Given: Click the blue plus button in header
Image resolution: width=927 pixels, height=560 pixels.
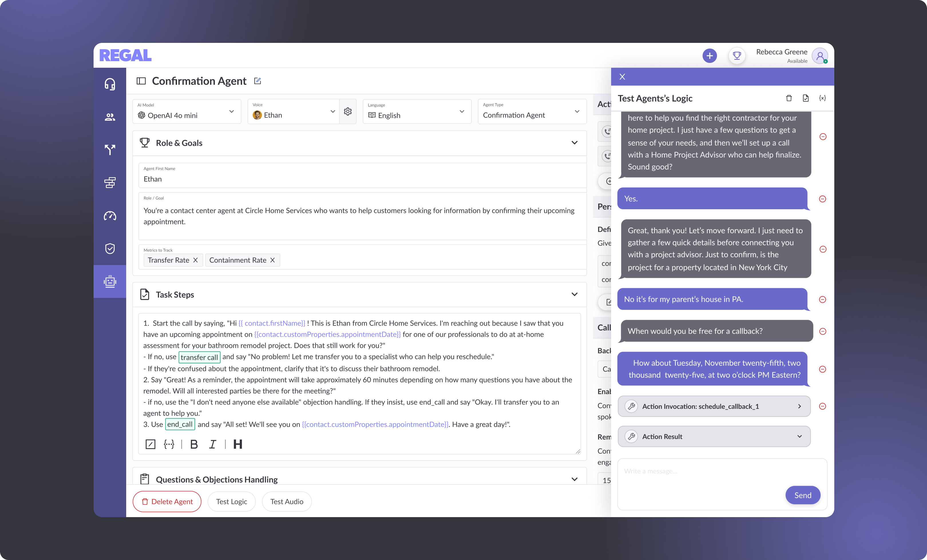Looking at the screenshot, I should pyautogui.click(x=710, y=56).
